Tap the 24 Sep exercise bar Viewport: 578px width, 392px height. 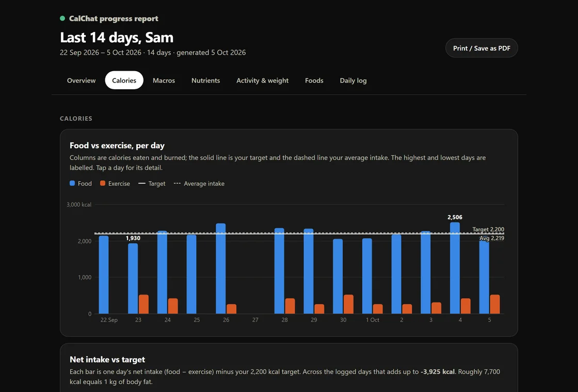point(173,306)
